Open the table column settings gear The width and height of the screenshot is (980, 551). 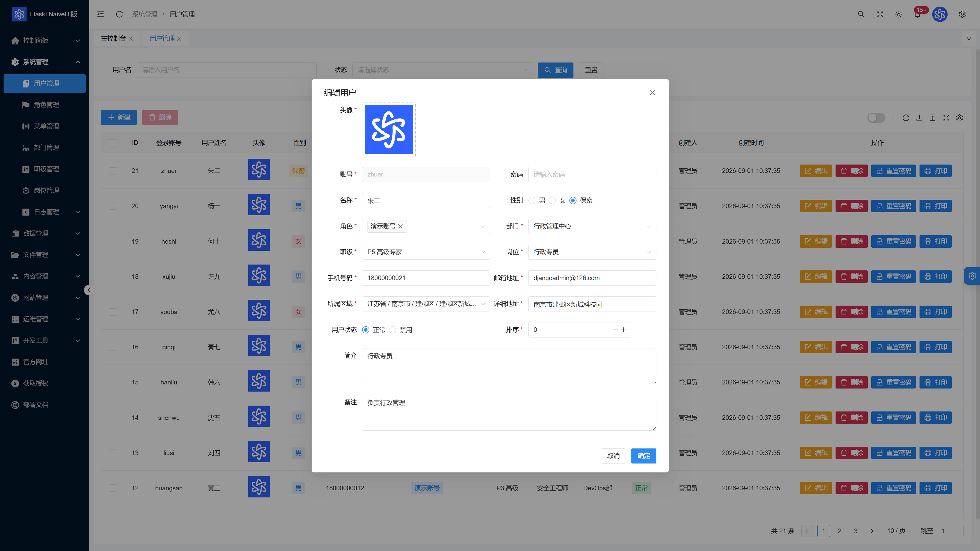(x=960, y=118)
